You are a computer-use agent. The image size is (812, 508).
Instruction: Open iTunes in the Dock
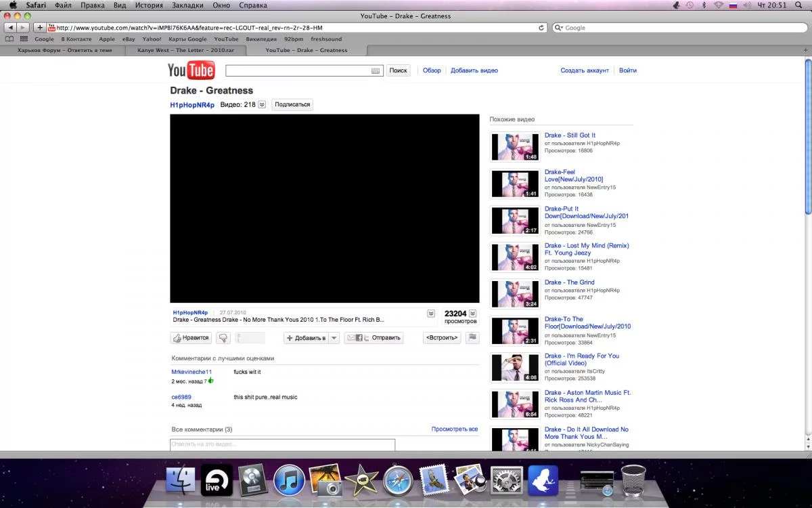coord(289,480)
